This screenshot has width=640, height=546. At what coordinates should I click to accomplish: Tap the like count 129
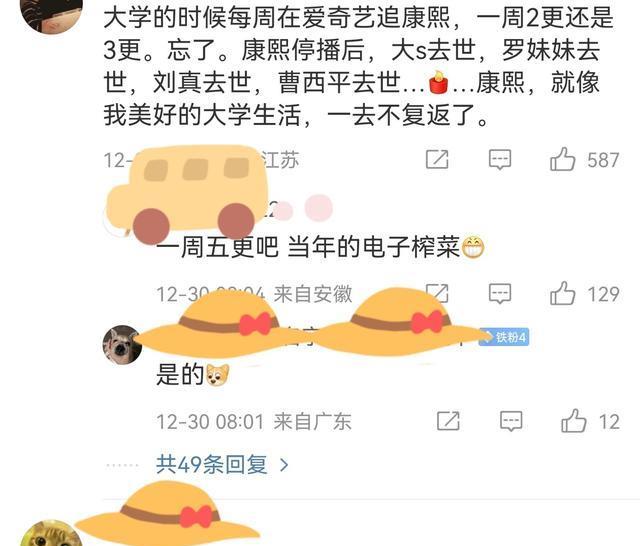(x=603, y=294)
